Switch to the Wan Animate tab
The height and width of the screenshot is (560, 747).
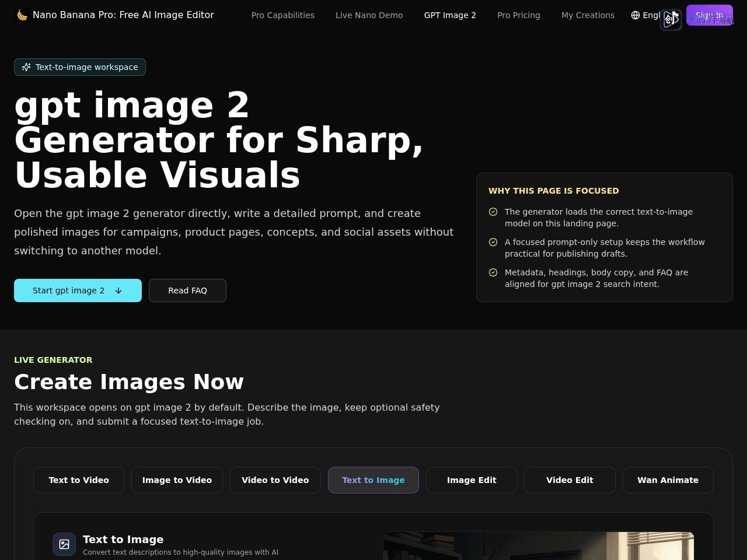668,480
